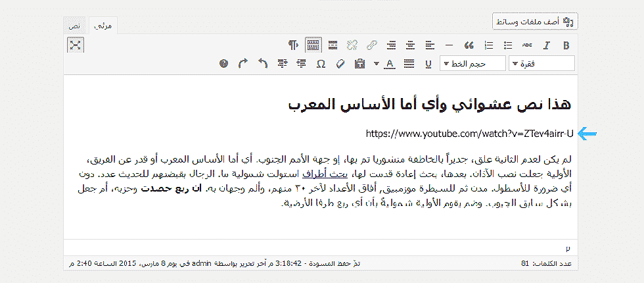Toggle distraction-free fullscreen mode
The height and width of the screenshot is (283, 644).
tap(76, 45)
